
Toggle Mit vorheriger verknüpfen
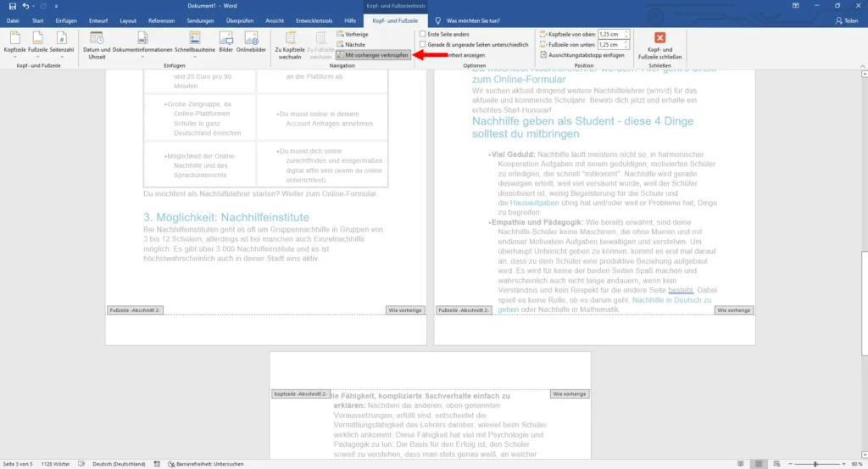(373, 55)
